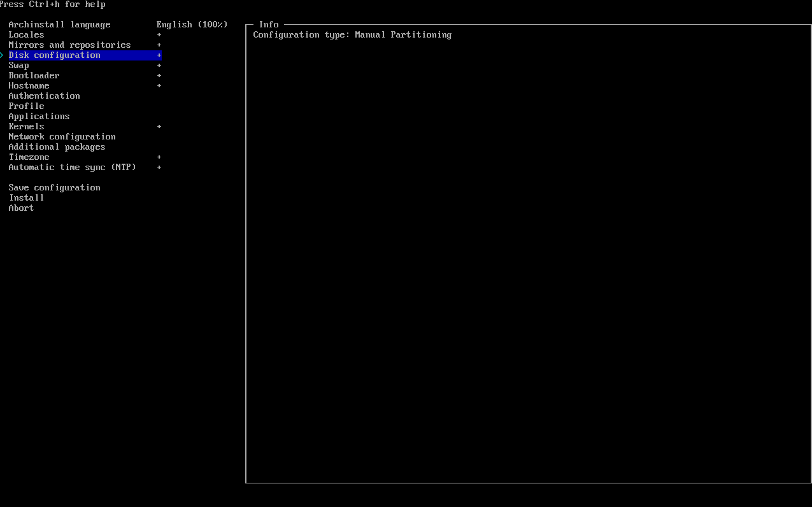Image resolution: width=812 pixels, height=507 pixels.
Task: Open the Profile menu entry
Action: (26, 106)
